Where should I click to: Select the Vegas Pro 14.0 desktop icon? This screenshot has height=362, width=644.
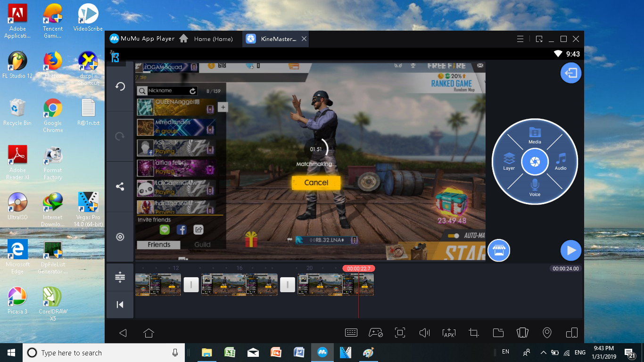click(88, 210)
